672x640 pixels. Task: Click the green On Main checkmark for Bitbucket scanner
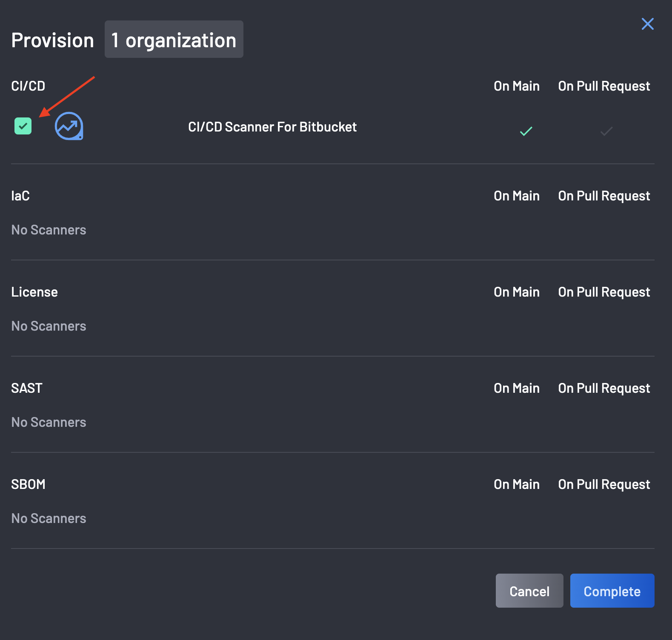525,131
